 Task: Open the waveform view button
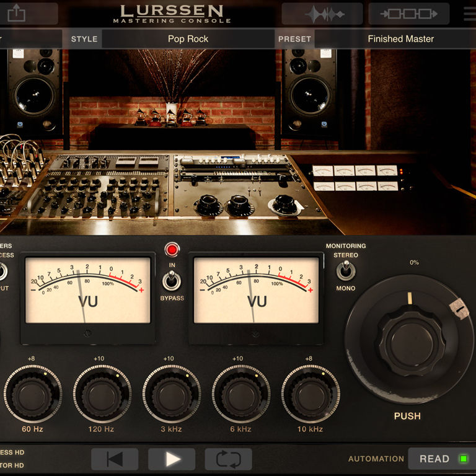[x=322, y=14]
